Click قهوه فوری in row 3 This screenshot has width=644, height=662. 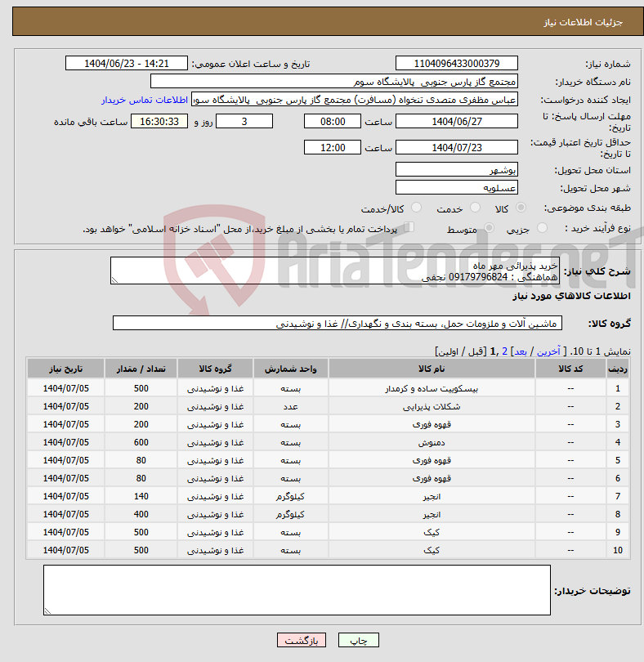[x=432, y=424]
